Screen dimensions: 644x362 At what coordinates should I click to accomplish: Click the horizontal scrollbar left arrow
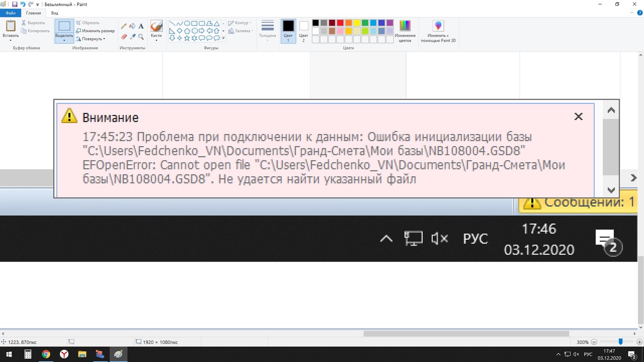3,333
